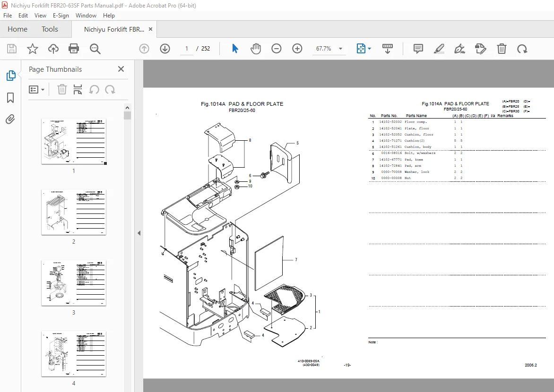Click the page number field showing 1
554x392 pixels.
(187, 49)
